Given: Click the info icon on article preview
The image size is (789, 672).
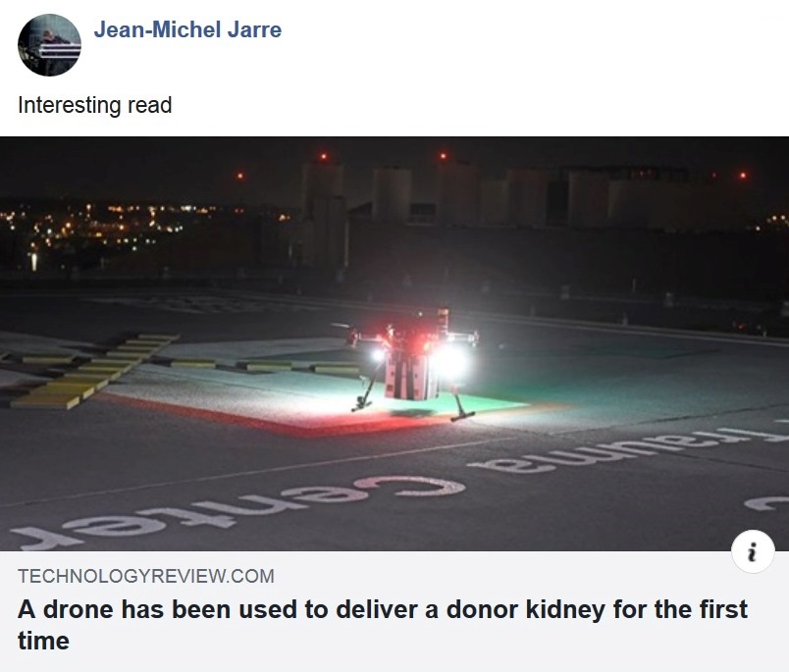Looking at the screenshot, I should (753, 551).
